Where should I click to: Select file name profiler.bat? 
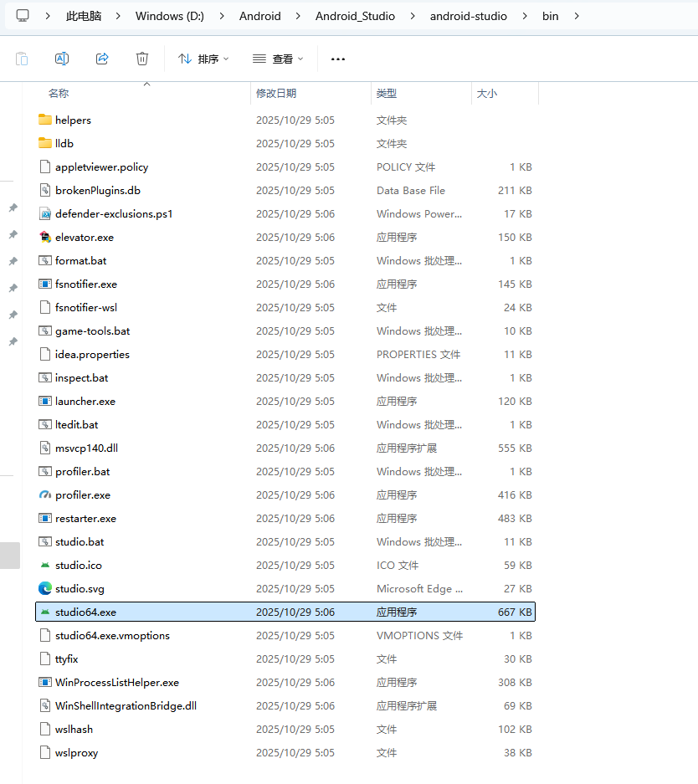tap(83, 472)
